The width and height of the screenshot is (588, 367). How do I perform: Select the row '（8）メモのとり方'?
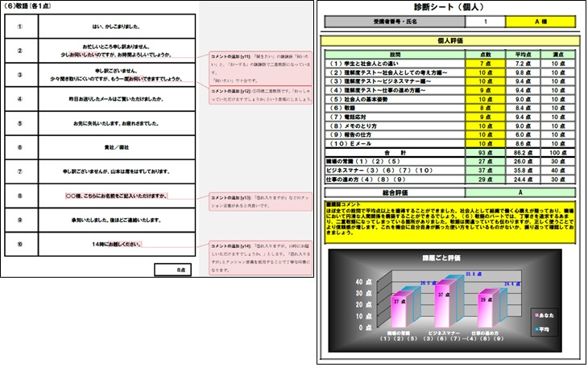coord(450,126)
